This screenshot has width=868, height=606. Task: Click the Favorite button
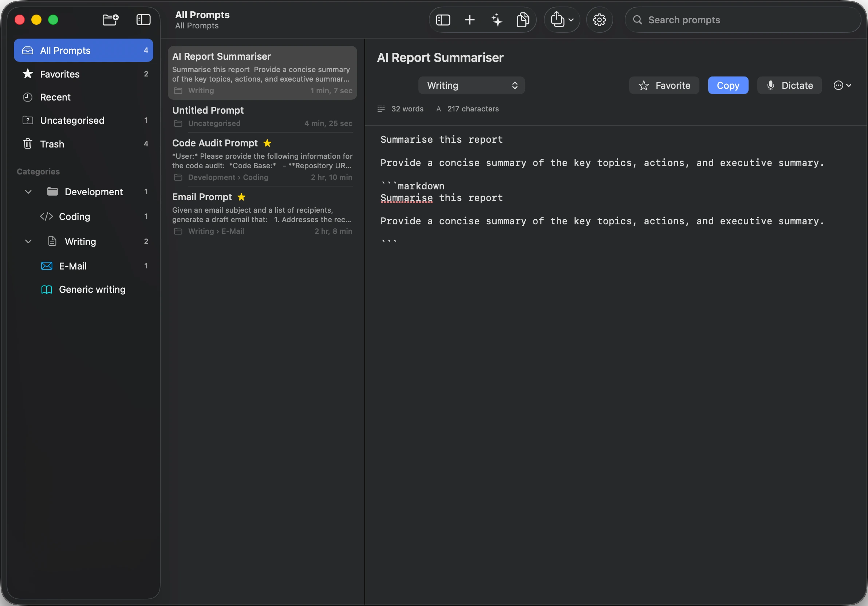[664, 86]
